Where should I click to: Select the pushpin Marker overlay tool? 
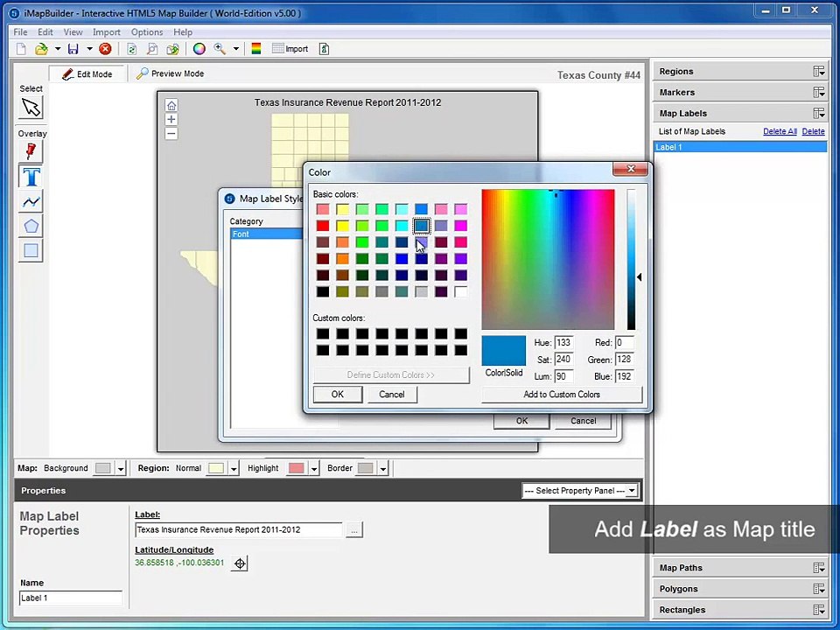(31, 152)
